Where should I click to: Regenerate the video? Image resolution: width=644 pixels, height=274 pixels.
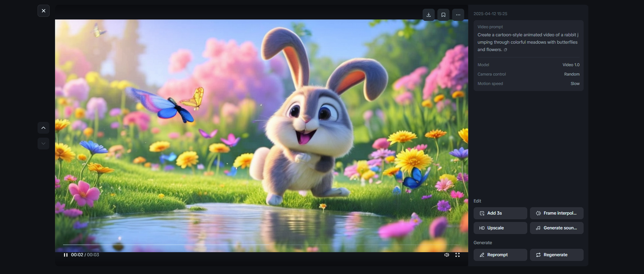[x=557, y=255]
